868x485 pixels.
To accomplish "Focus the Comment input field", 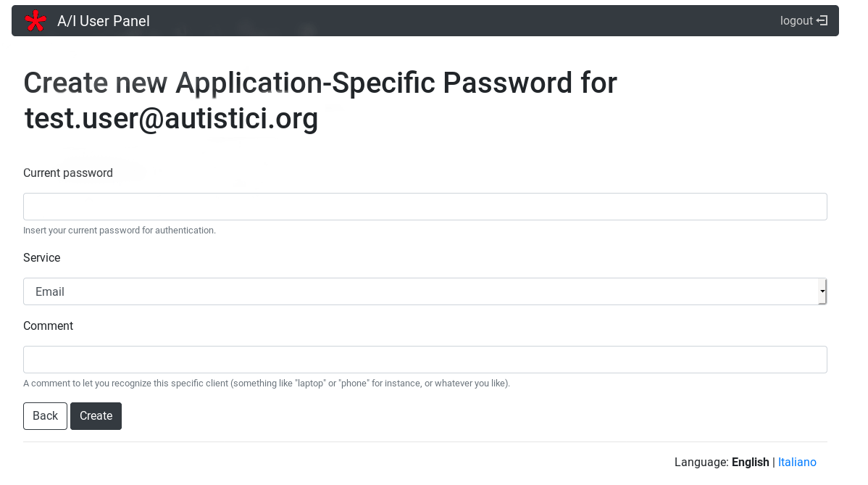I will click(425, 360).
